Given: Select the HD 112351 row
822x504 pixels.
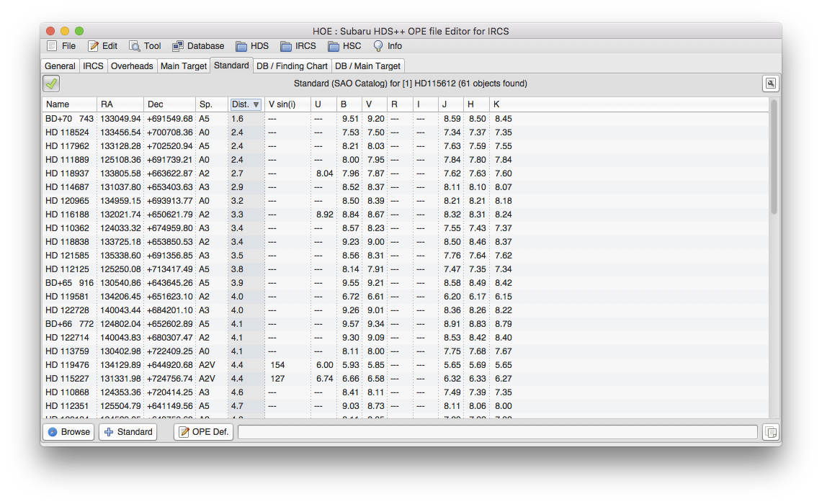Looking at the screenshot, I should click(x=405, y=406).
